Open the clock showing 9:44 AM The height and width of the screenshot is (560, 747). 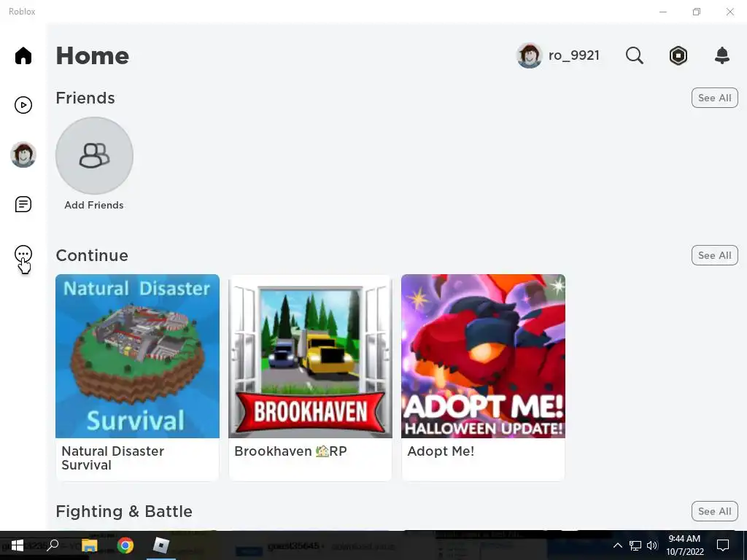point(684,545)
